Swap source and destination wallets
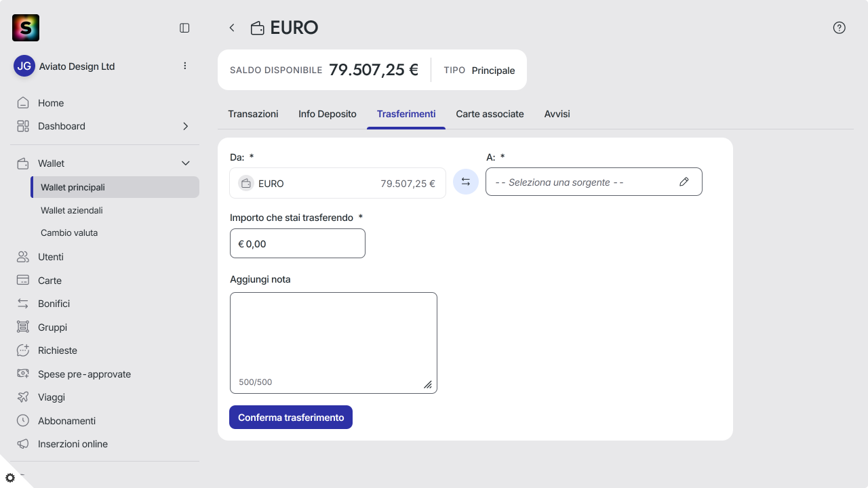Image resolution: width=868 pixels, height=488 pixels. (466, 182)
